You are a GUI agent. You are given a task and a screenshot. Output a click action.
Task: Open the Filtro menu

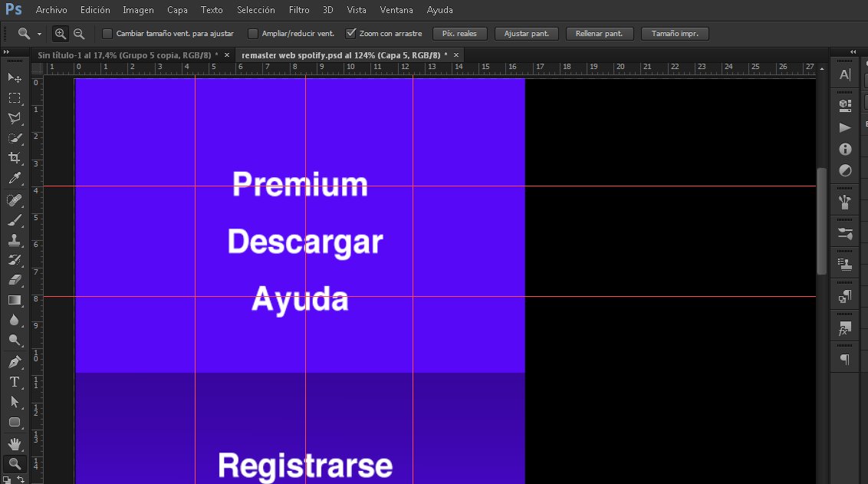tap(299, 10)
